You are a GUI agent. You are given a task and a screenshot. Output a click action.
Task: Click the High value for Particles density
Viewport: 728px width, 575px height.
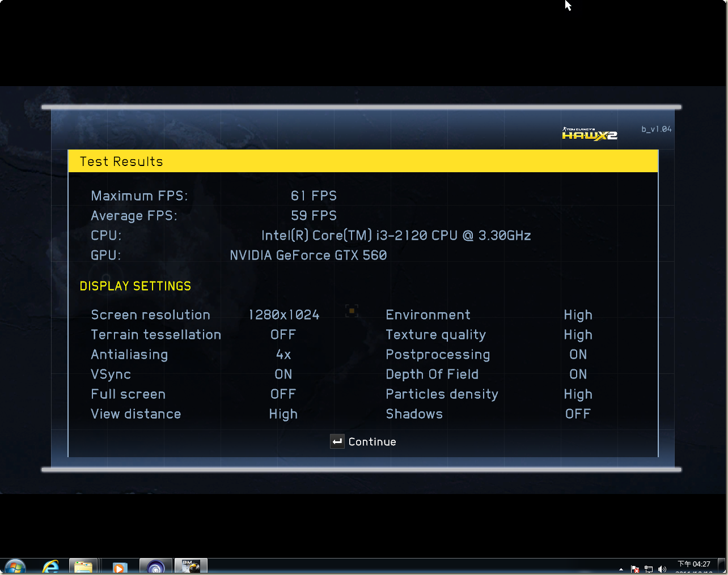tap(578, 395)
